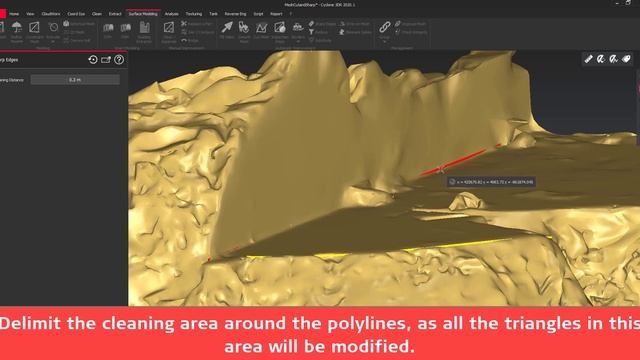This screenshot has height=360, width=640.
Task: Open the Home ribbon tab
Action: 14,14
